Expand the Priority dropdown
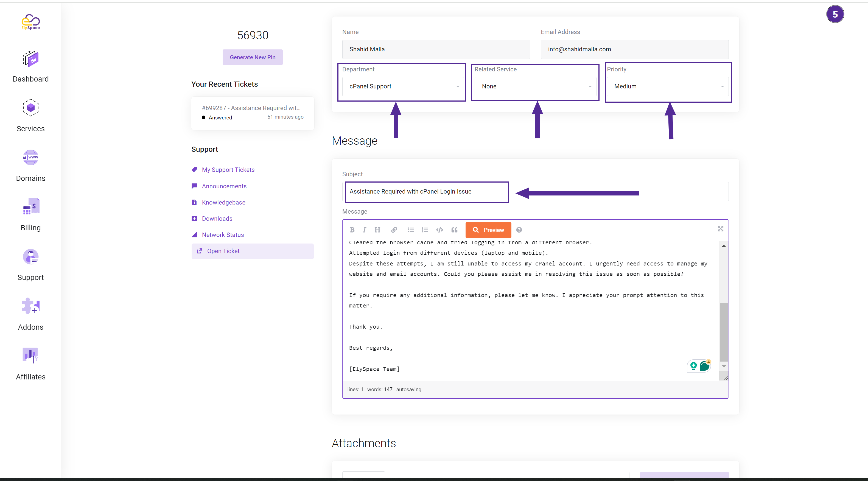 point(667,86)
